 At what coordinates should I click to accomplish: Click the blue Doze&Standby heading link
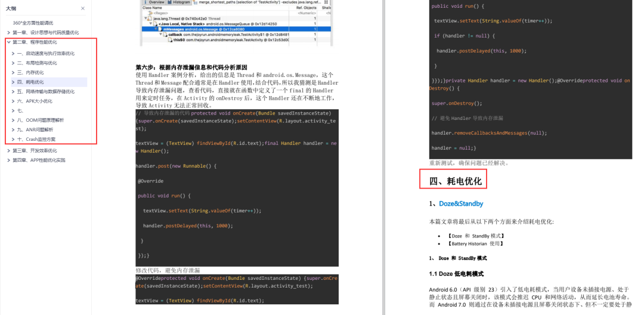[461, 203]
